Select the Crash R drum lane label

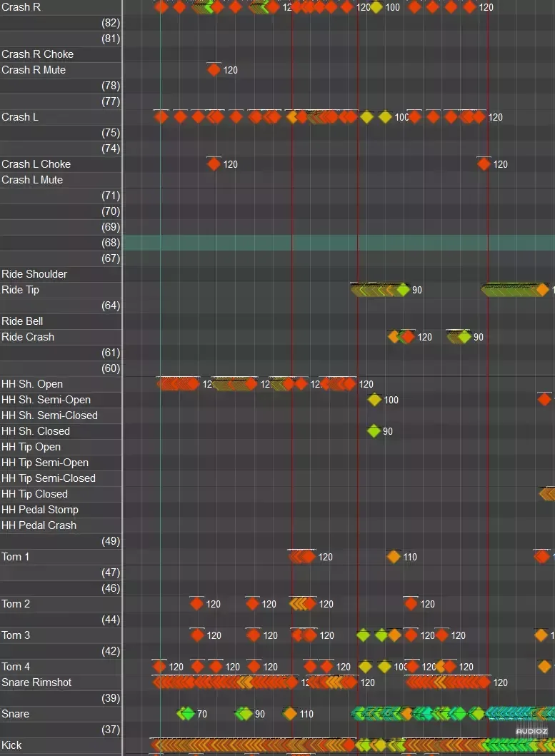pyautogui.click(x=21, y=7)
